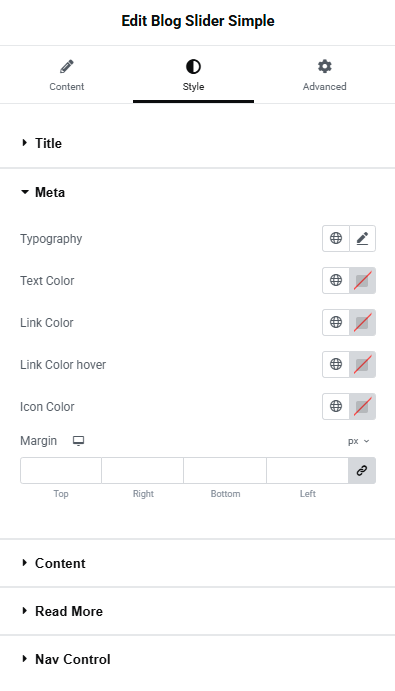The height and width of the screenshot is (691, 395).
Task: Open the Icon Color swatch picker
Action: 362,406
